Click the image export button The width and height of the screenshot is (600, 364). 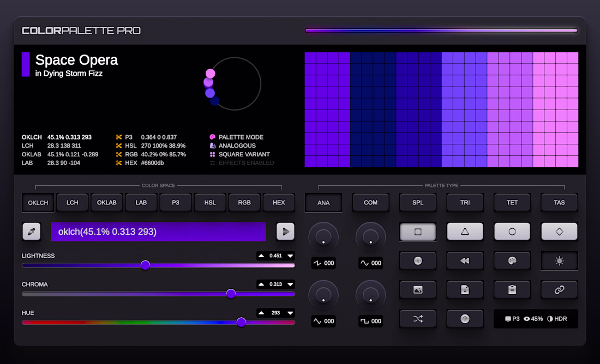[x=418, y=290]
